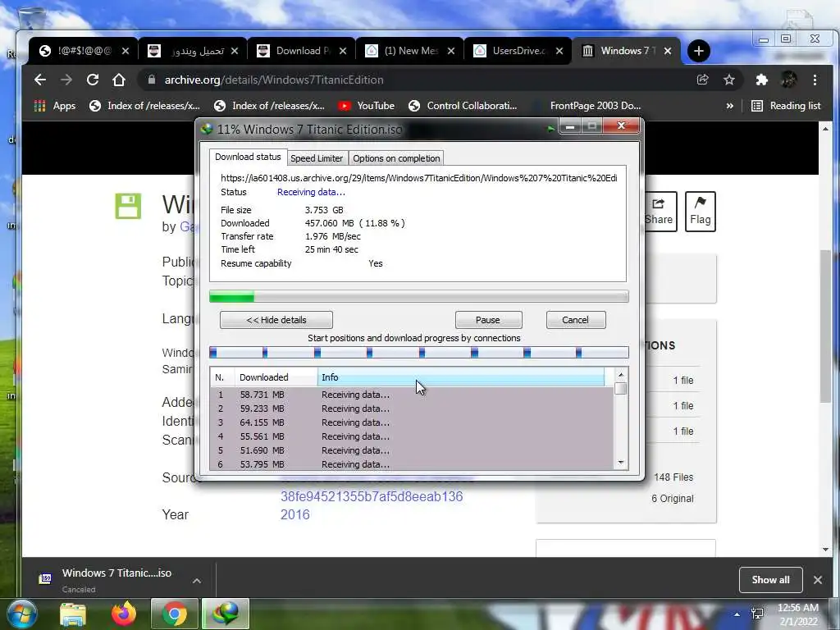
Task: Click the network tray icon
Action: coord(757,614)
